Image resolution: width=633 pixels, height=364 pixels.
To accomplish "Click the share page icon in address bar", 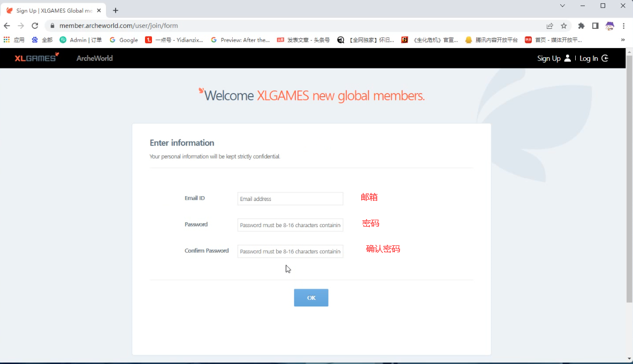I will [550, 26].
